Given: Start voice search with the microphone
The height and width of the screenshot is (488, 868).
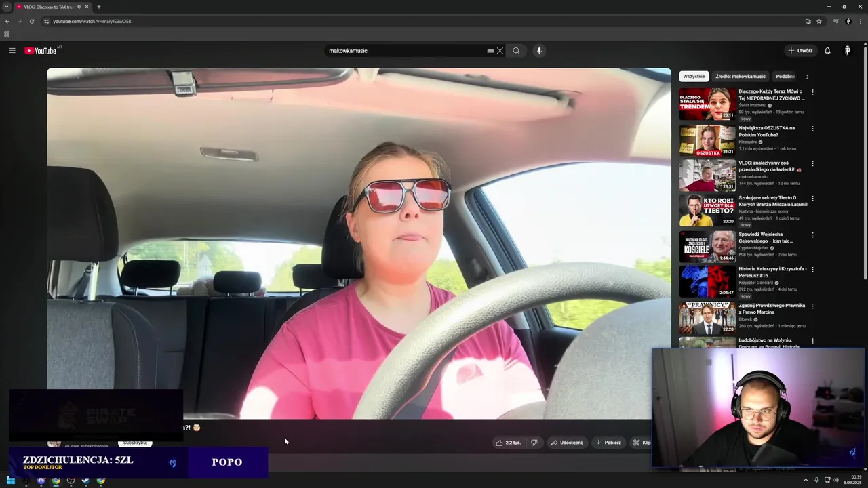Looking at the screenshot, I should (x=539, y=51).
